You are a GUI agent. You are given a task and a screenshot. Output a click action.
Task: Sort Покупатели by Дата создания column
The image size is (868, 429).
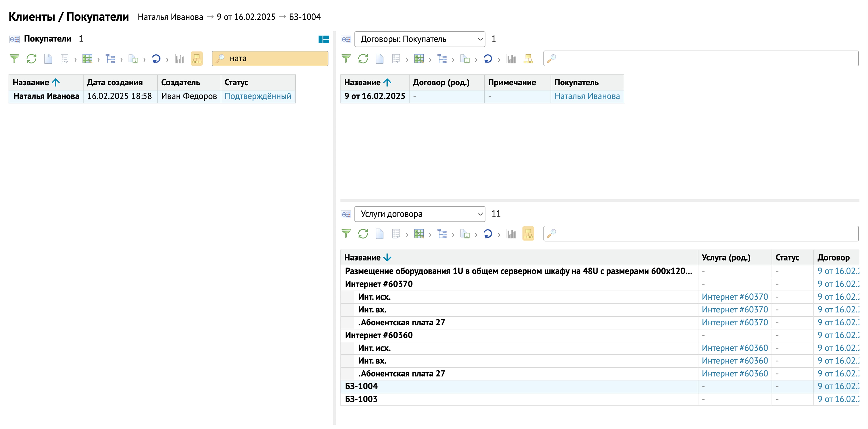pos(120,82)
